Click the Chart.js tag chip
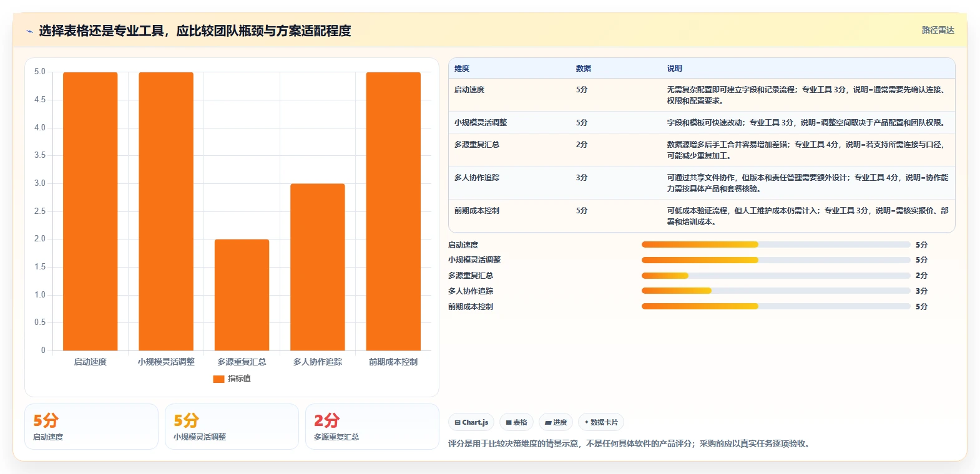Image resolution: width=980 pixels, height=474 pixels. pos(471,422)
